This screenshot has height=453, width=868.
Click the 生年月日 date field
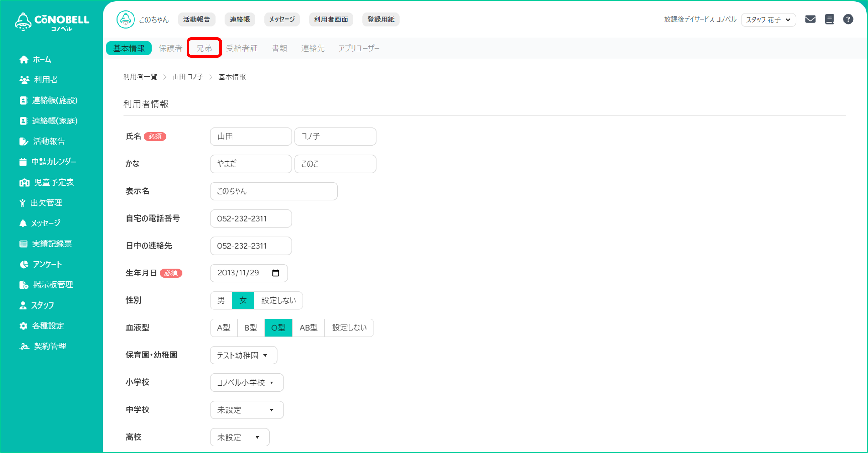249,273
